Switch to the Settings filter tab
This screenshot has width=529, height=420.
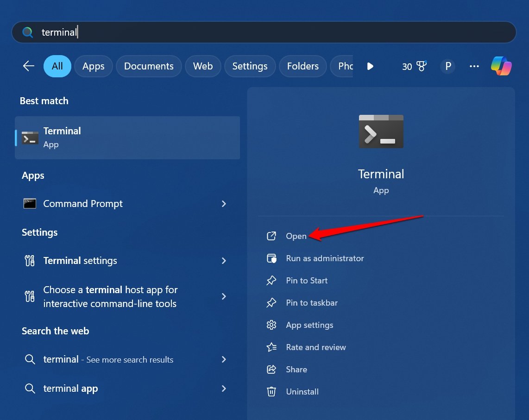click(x=250, y=66)
